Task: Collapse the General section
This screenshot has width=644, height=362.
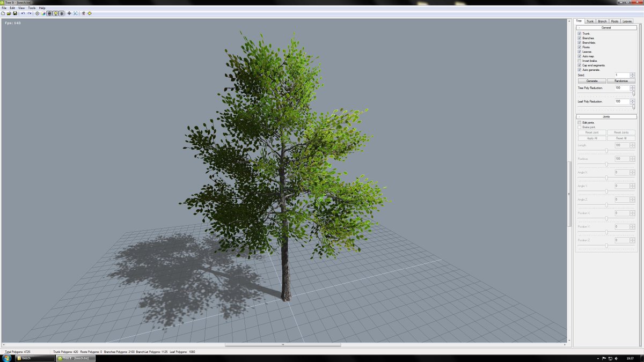Action: [x=579, y=27]
